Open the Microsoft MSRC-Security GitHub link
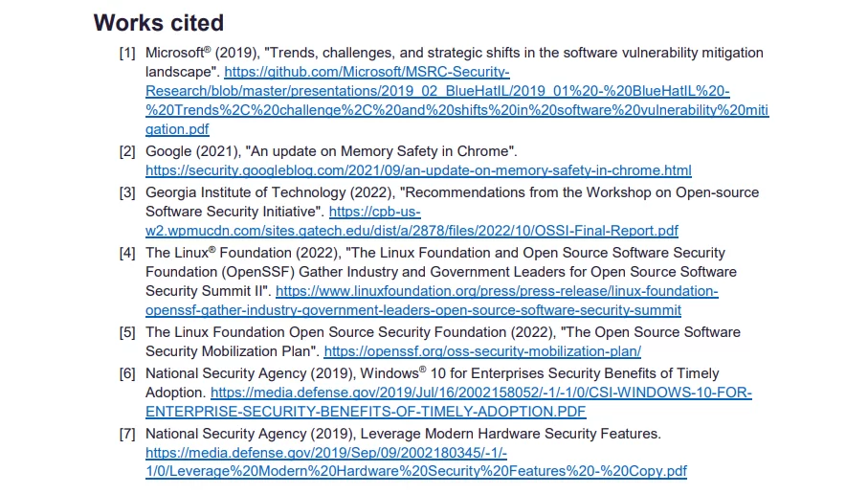Viewport: 868px width, 494px height. 367,72
